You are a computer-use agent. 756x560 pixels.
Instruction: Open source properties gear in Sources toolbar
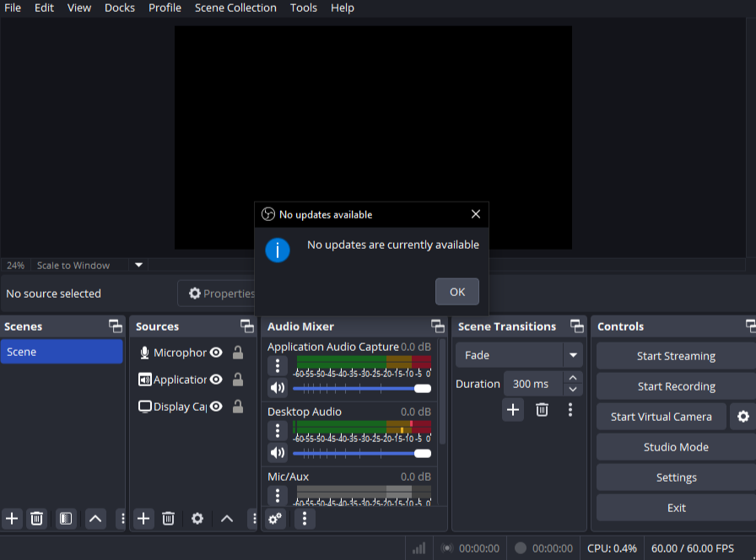[197, 519]
